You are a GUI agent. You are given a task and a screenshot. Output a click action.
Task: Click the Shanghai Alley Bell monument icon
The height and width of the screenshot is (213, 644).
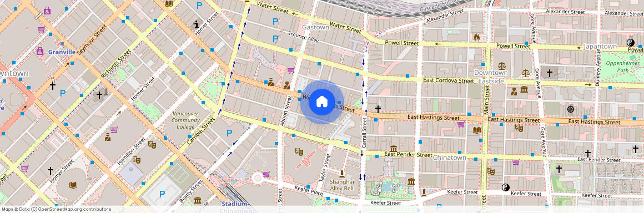tap(341, 173)
